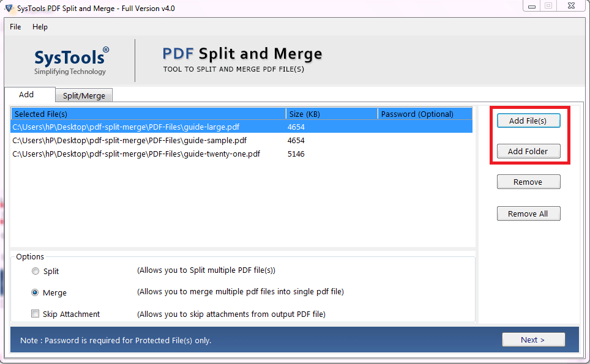
Task: Click the Password (Optional) column header
Action: (x=417, y=114)
